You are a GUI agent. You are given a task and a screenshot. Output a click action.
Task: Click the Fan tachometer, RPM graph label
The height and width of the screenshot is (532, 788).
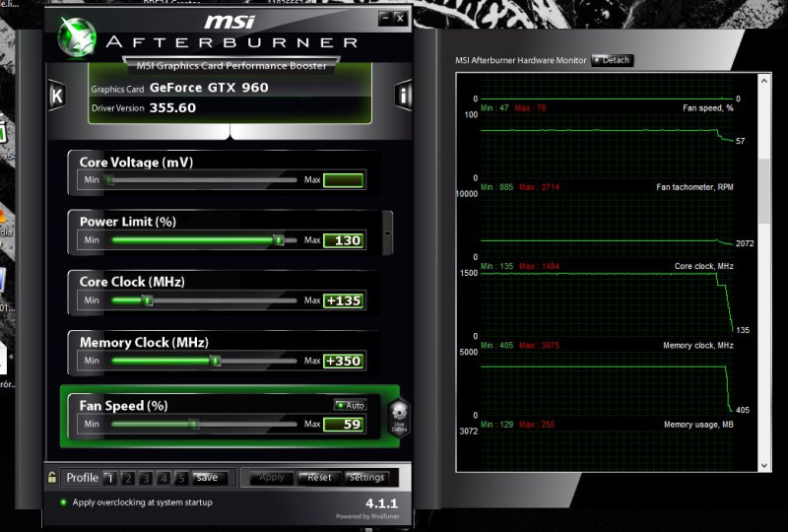tap(694, 187)
